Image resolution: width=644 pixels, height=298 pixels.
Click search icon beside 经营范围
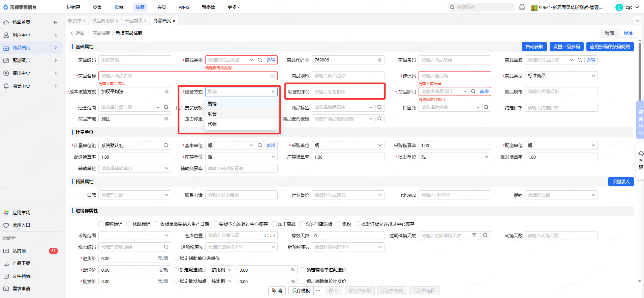[x=166, y=107]
